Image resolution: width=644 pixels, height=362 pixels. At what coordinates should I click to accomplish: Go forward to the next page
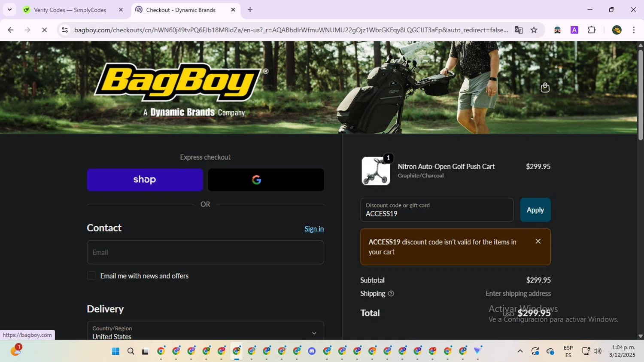pyautogui.click(x=27, y=30)
